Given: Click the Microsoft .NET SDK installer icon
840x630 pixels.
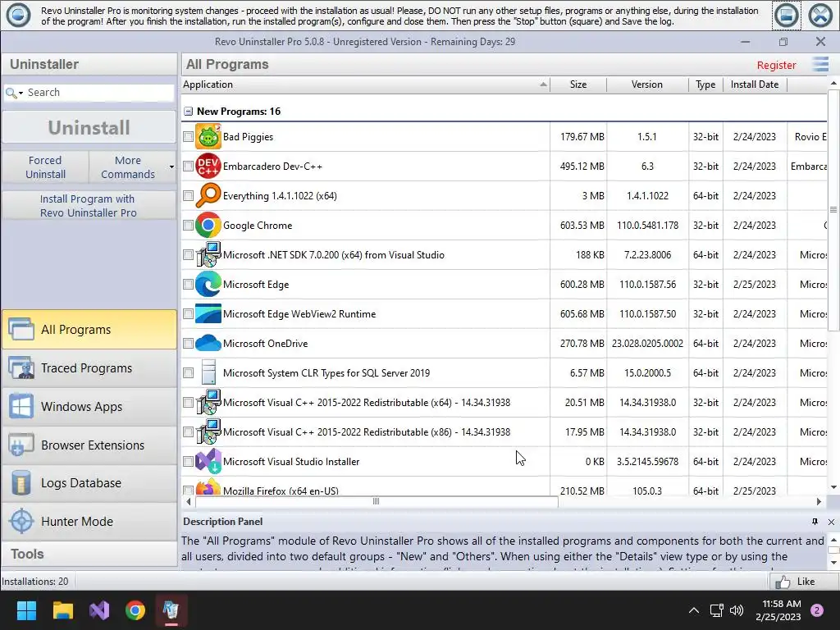Looking at the screenshot, I should (x=208, y=254).
